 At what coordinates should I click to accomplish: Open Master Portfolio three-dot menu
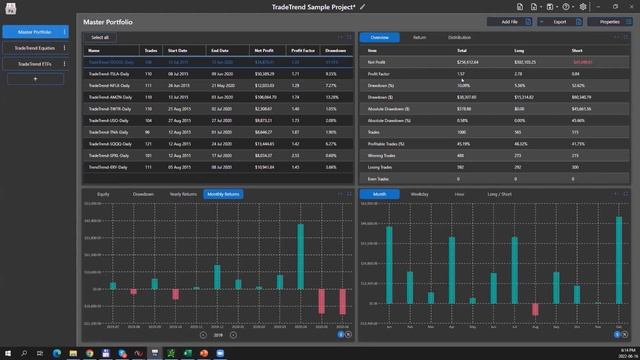64,32
